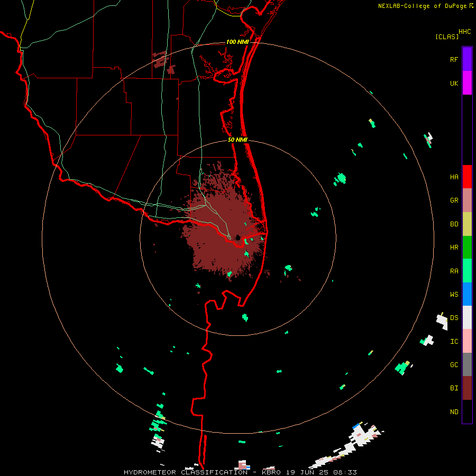Image resolution: width=476 pixels, height=476 pixels.
Task: Click the HR legend label
Action: (454, 248)
